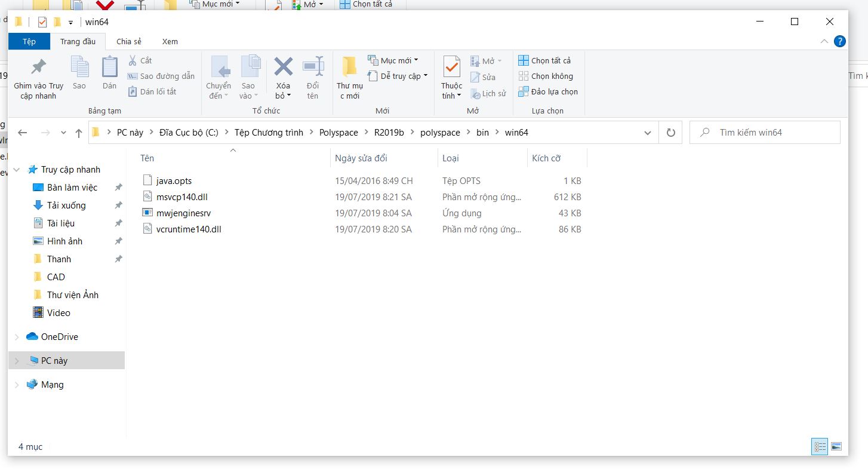Open the address bar history dropdown arrow
This screenshot has height=469, width=868.
[647, 132]
